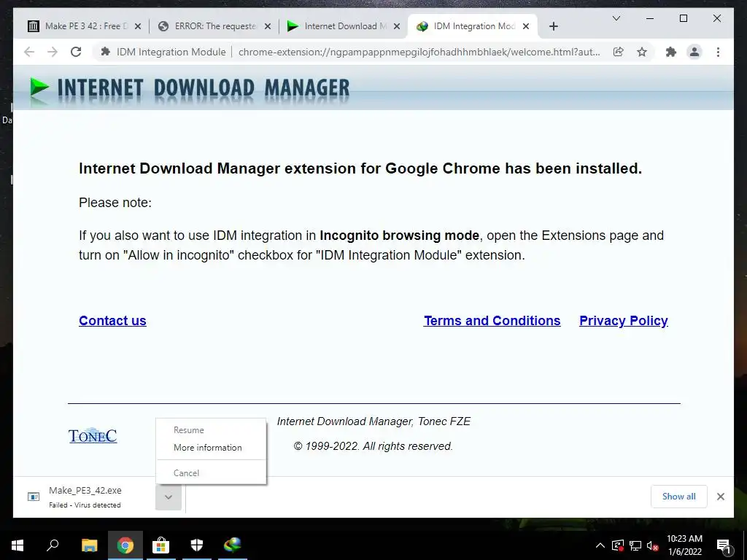
Task: Close the IDM Integration Module tab
Action: pyautogui.click(x=526, y=27)
